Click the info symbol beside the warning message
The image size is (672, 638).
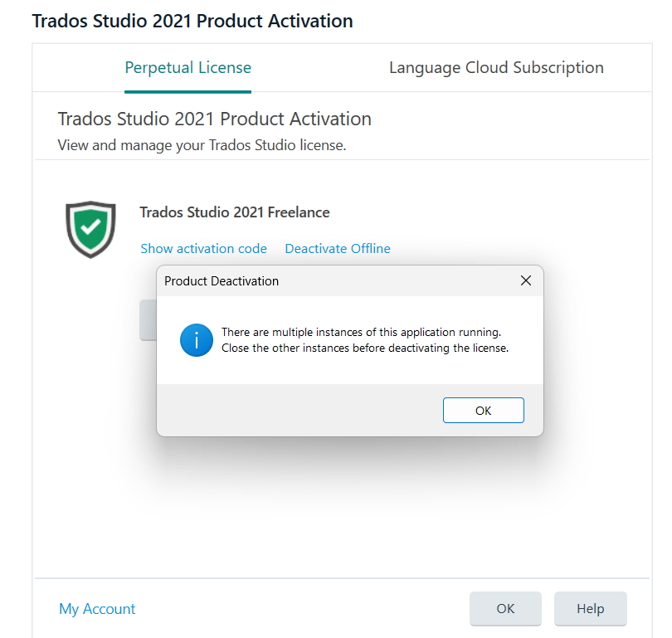[x=197, y=340]
